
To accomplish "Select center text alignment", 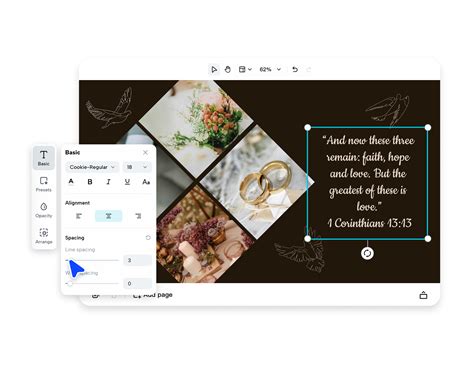I will 109,216.
